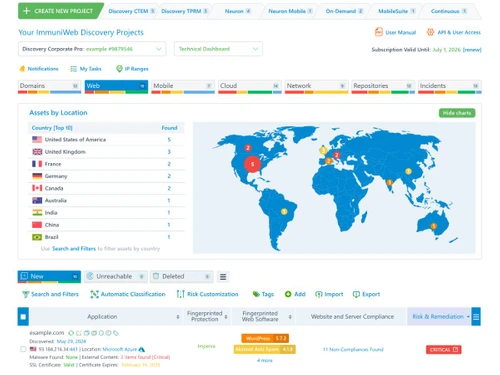500x375 pixels.
Task: Select the Mobile asset tab
Action: click(183, 87)
